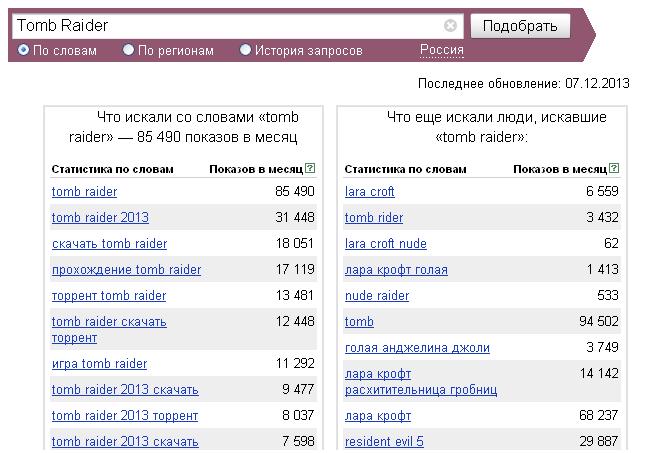Open the tomb raider keyword link
This screenshot has height=453, width=645.
click(84, 192)
